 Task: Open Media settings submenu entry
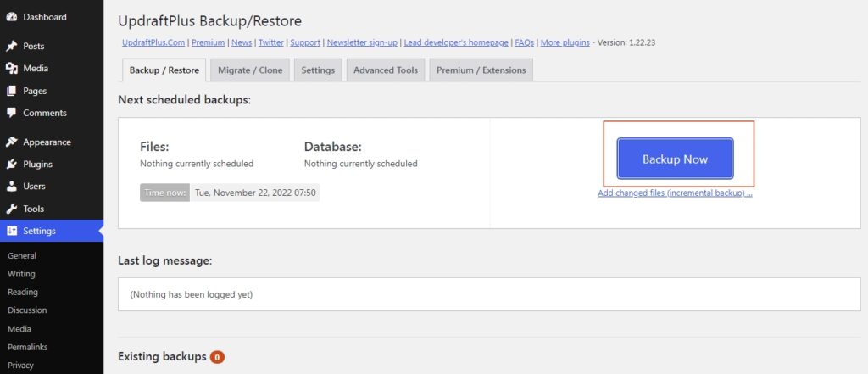19,328
